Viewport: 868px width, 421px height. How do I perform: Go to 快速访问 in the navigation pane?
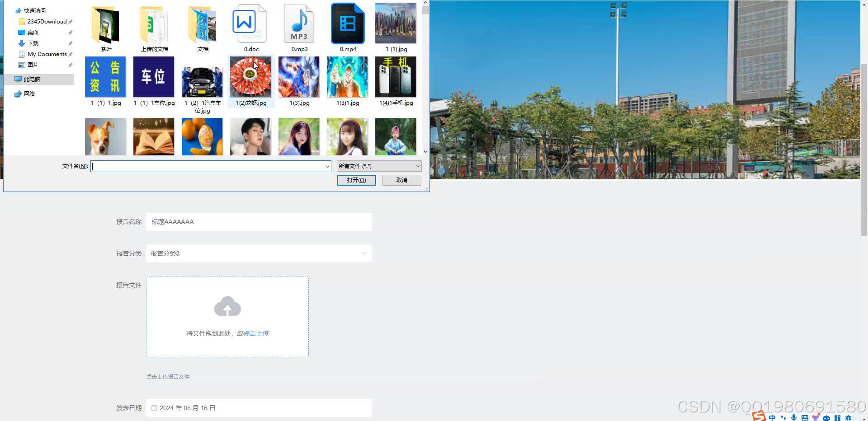(x=34, y=10)
